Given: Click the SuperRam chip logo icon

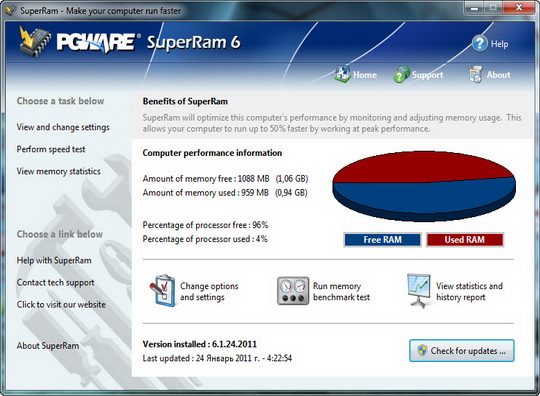Looking at the screenshot, I should [x=35, y=41].
